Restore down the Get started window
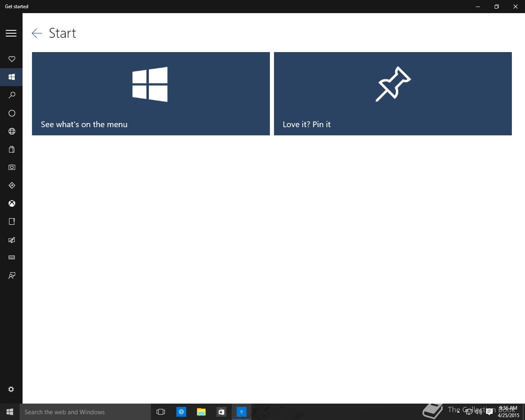This screenshot has height=420, width=525. click(497, 7)
